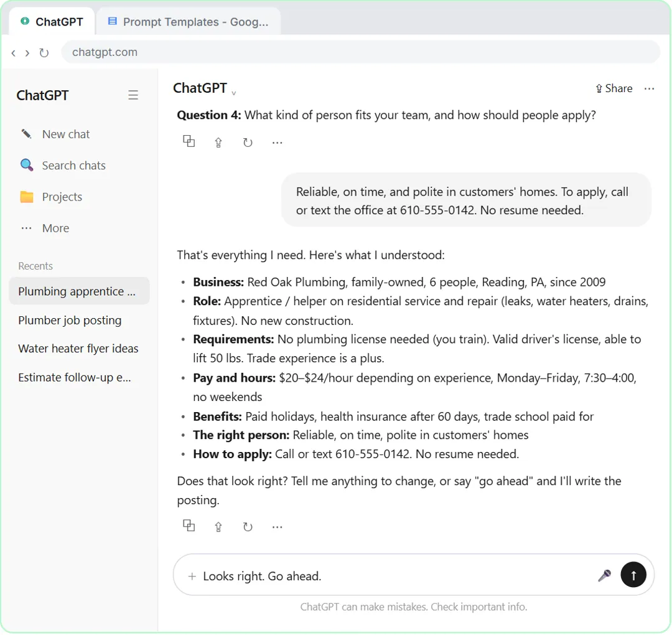The height and width of the screenshot is (635, 672).
Task: Open more options under Question 4 message
Action: (x=278, y=143)
